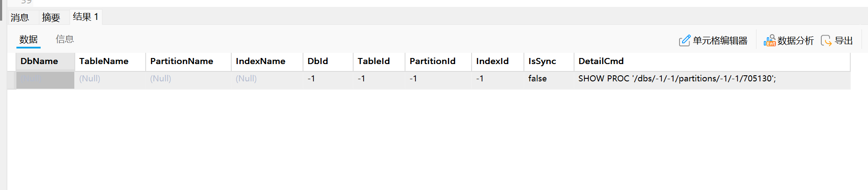
Task: Click the data analysis chart icon
Action: point(769,41)
